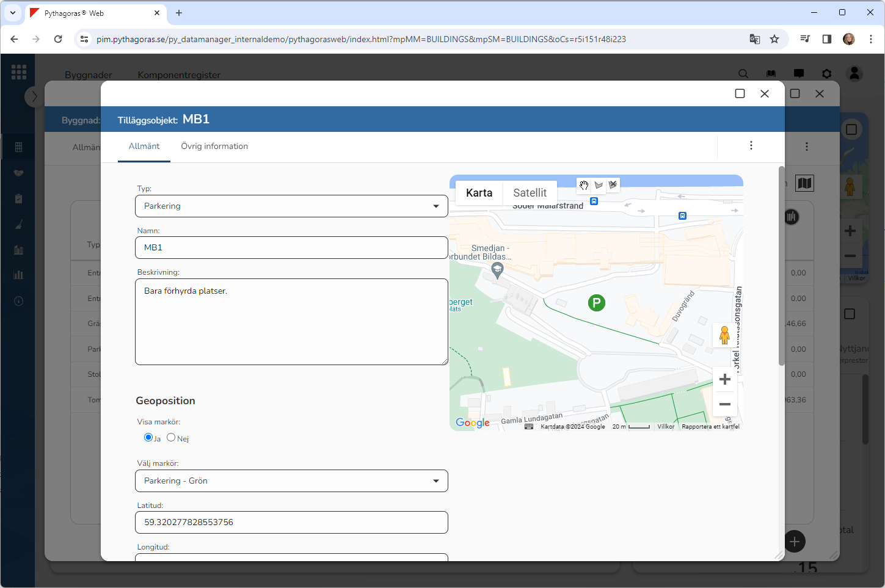Viewport: 885px width, 588px height.
Task: Click the user profile icon in header
Action: (854, 74)
